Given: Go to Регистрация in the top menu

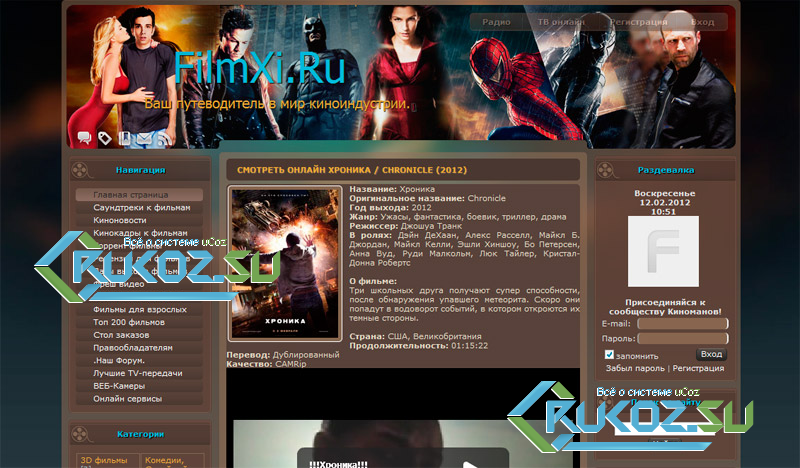Looking at the screenshot, I should pyautogui.click(x=639, y=22).
